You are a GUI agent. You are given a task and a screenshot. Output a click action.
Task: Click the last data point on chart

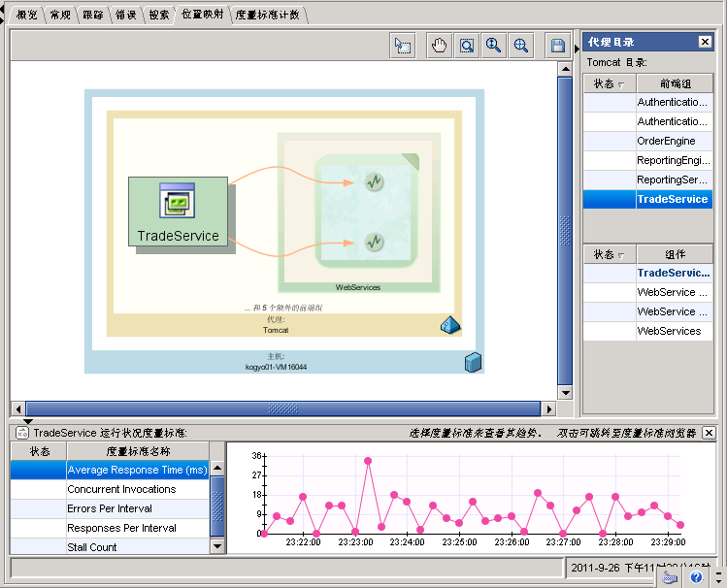pyautogui.click(x=680, y=525)
